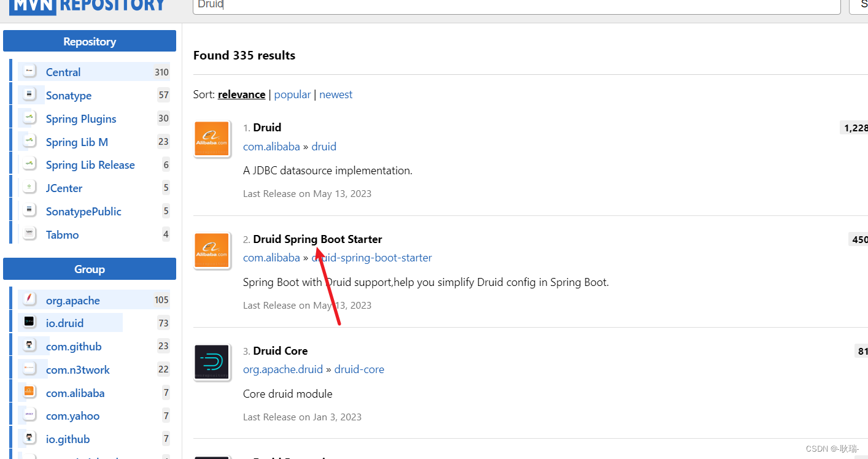The height and width of the screenshot is (459, 868).
Task: Filter by Sonatype repository
Action: (69, 95)
